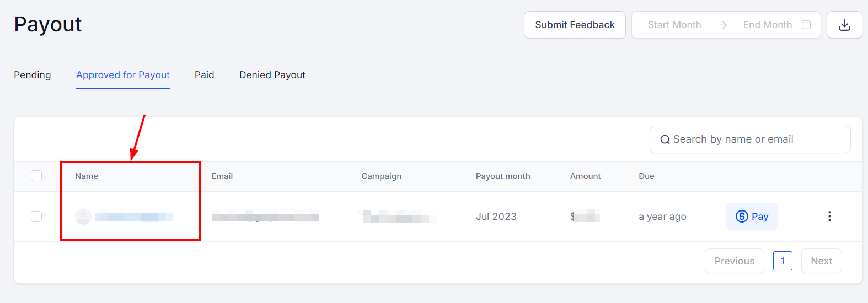Open the Start Month picker

tap(674, 25)
